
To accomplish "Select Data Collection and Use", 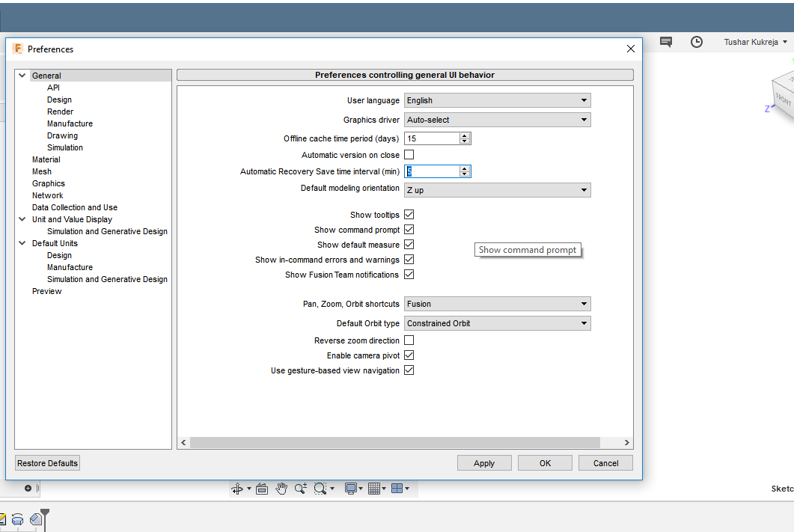I will coord(74,207).
